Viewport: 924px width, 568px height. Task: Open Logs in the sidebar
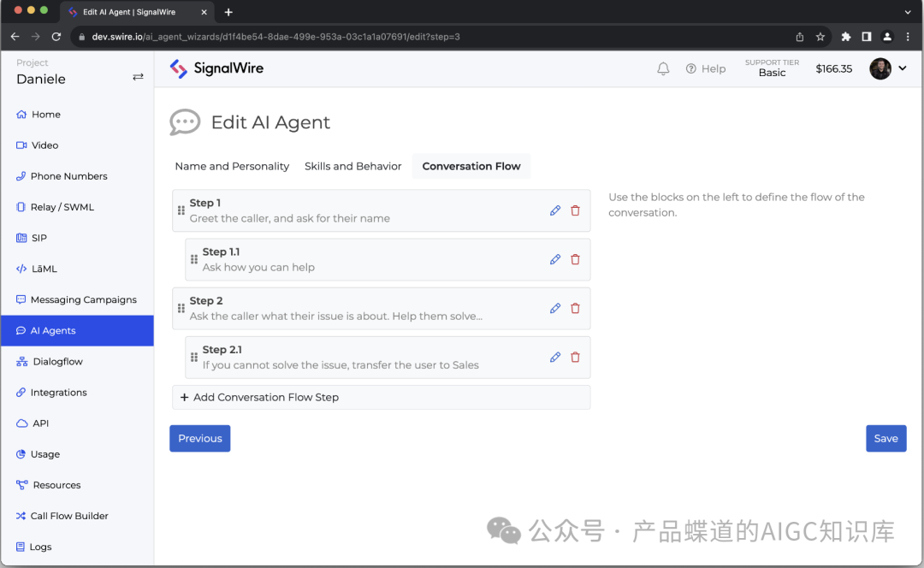tap(77, 547)
